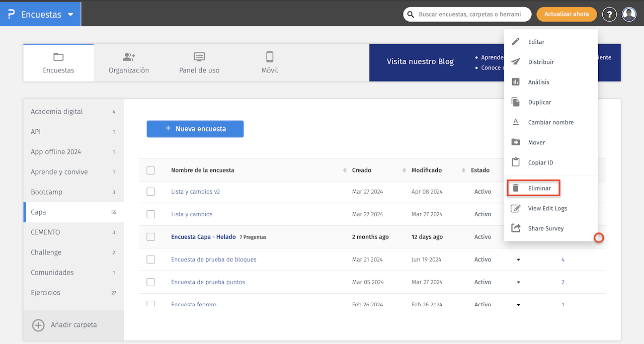Click the Duplicar pages icon

(x=516, y=102)
